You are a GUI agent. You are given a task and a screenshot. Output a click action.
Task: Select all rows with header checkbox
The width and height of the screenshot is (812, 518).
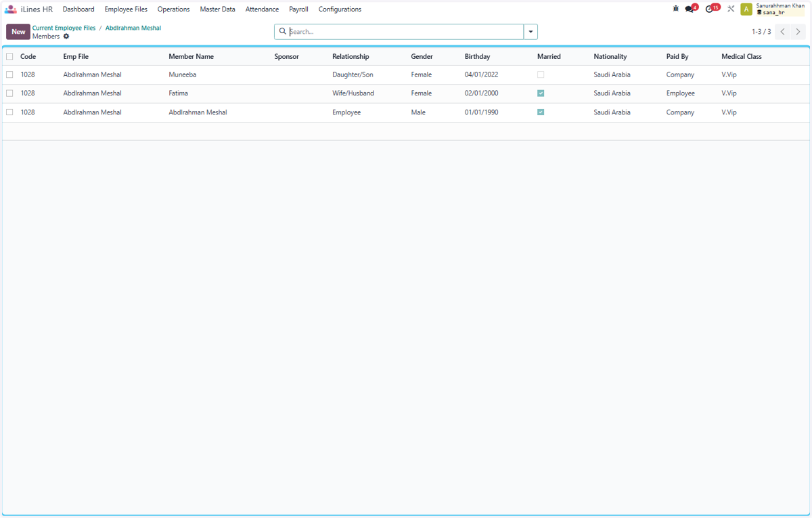[9, 57]
